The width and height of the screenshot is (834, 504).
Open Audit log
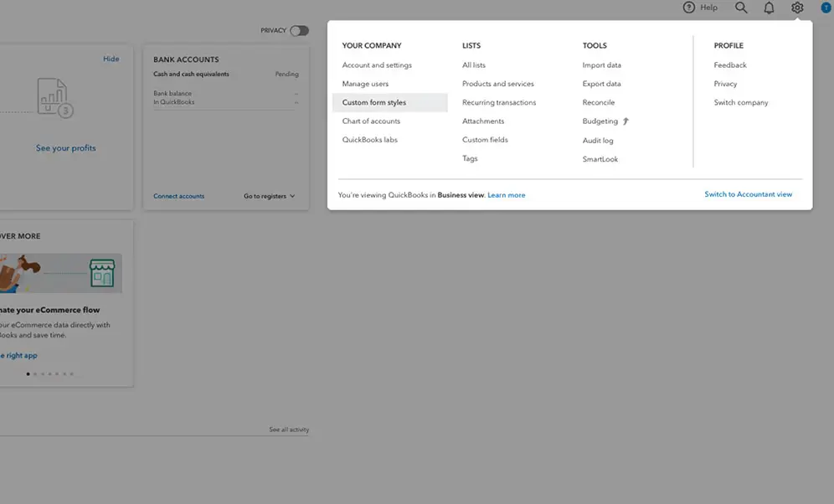[x=598, y=141]
